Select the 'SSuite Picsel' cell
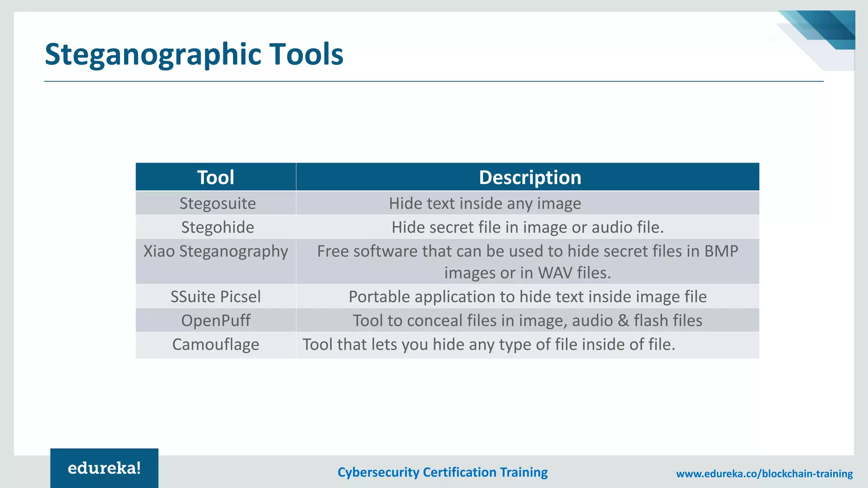Viewport: 868px width, 488px height. 216,297
